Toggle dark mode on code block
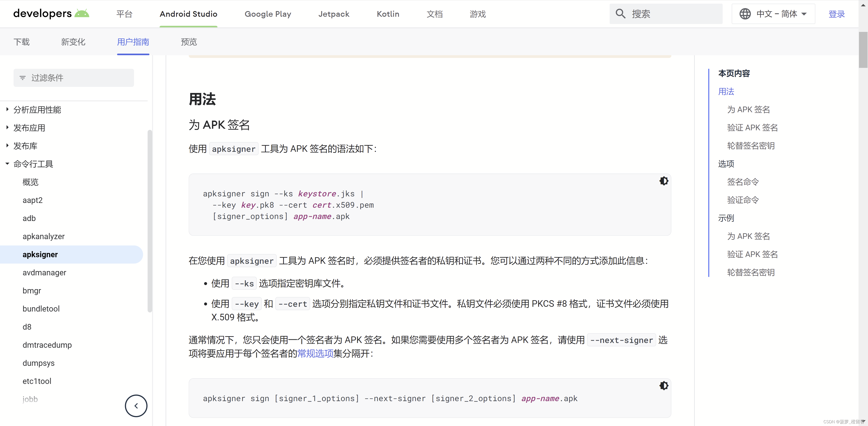This screenshot has width=868, height=426. [663, 181]
